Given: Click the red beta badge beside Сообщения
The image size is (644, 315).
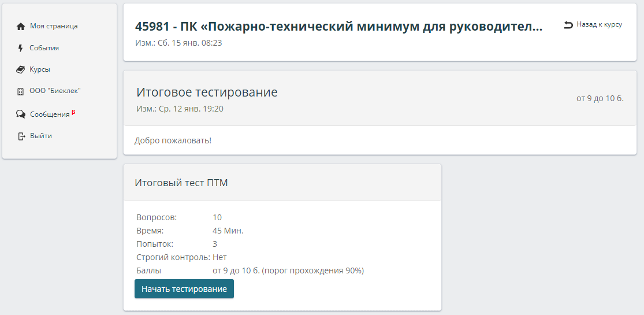Looking at the screenshot, I should click(x=73, y=112).
